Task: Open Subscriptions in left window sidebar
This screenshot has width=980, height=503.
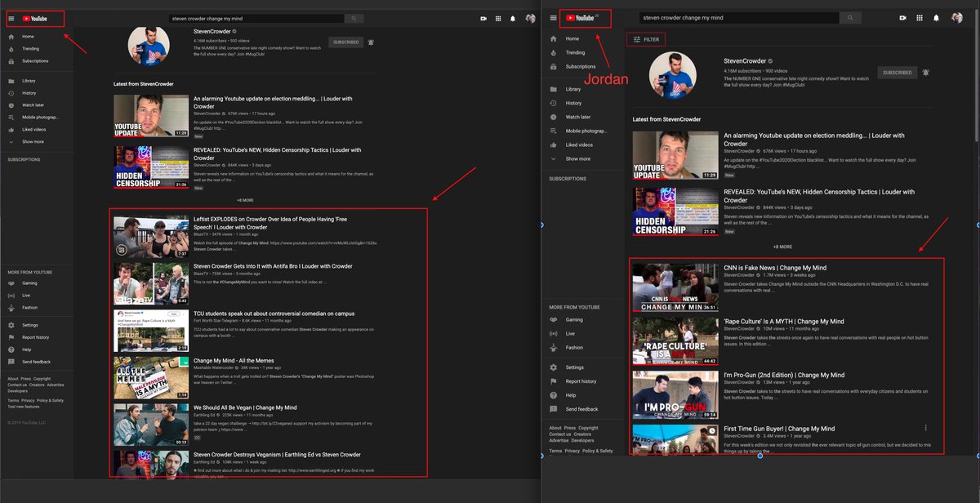Action: (37, 61)
